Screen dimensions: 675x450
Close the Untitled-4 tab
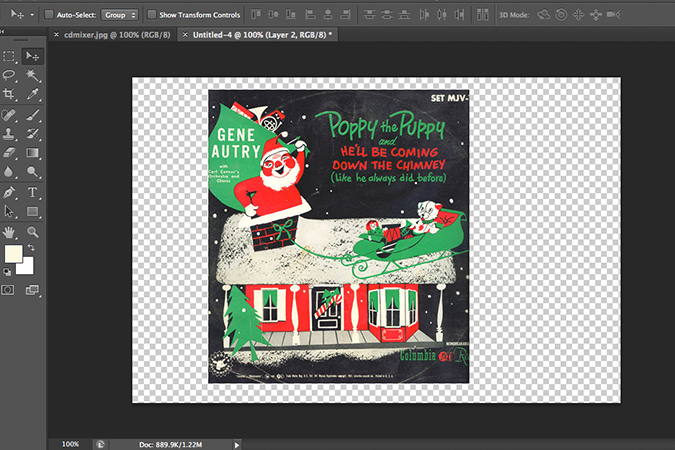pyautogui.click(x=185, y=35)
